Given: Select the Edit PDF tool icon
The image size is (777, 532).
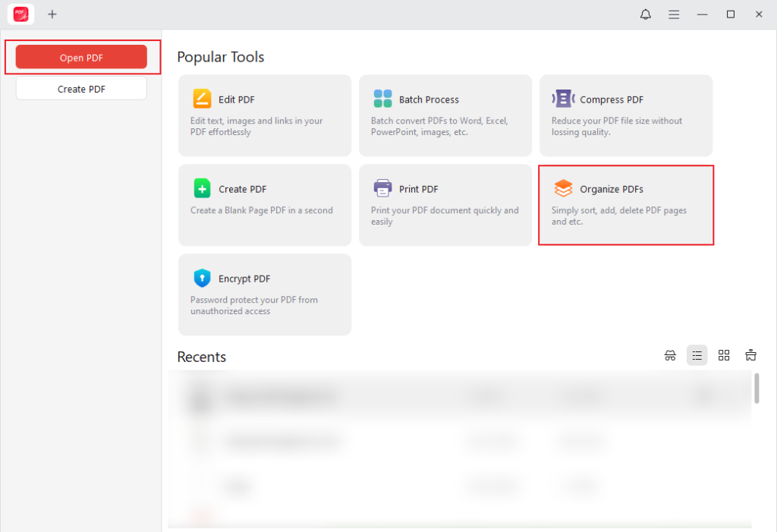Looking at the screenshot, I should [x=201, y=98].
